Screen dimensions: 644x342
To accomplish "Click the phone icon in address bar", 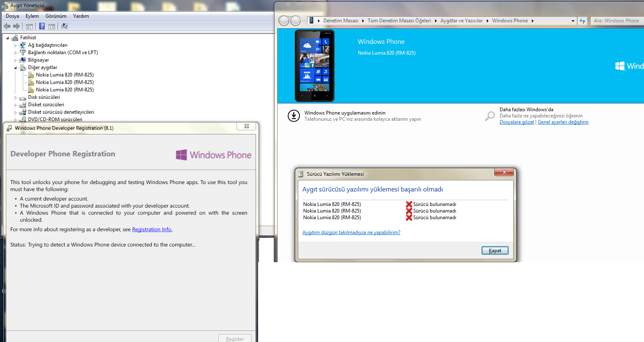I will [x=311, y=21].
